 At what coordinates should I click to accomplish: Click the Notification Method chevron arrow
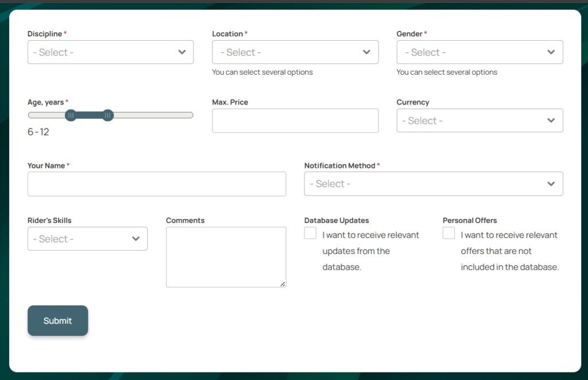pos(551,184)
